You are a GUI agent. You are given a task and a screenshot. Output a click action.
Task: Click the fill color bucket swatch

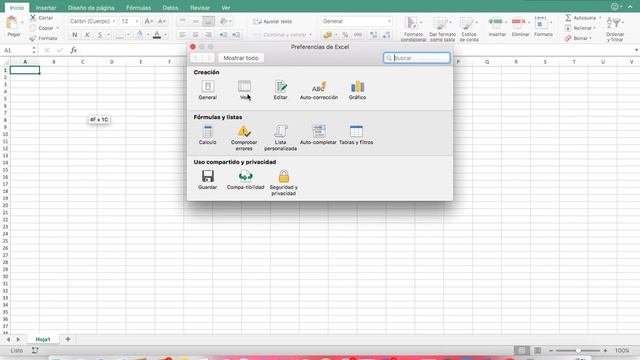(x=140, y=35)
